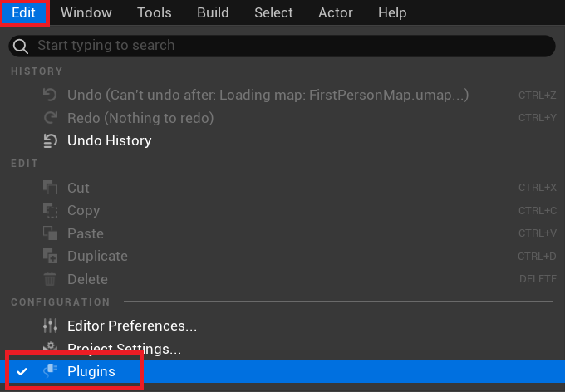
Task: Click the magnifying glass search icon
Action: click(21, 47)
